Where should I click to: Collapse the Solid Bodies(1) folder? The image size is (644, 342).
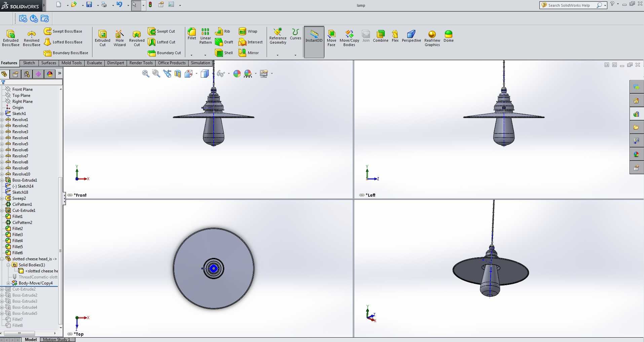click(8, 265)
